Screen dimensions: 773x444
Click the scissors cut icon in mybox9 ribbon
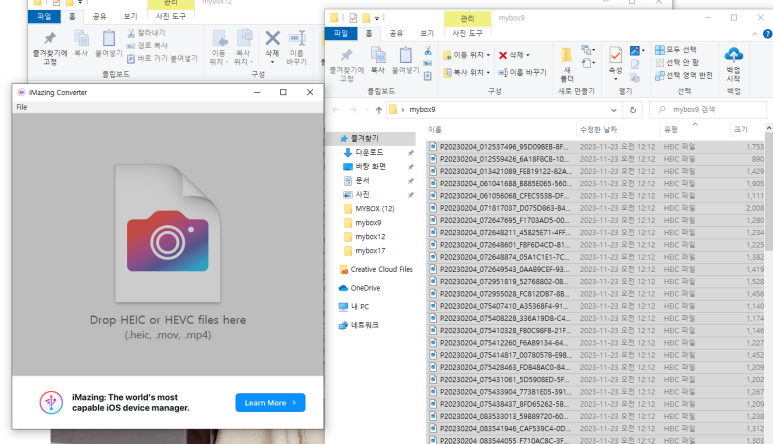pos(427,51)
